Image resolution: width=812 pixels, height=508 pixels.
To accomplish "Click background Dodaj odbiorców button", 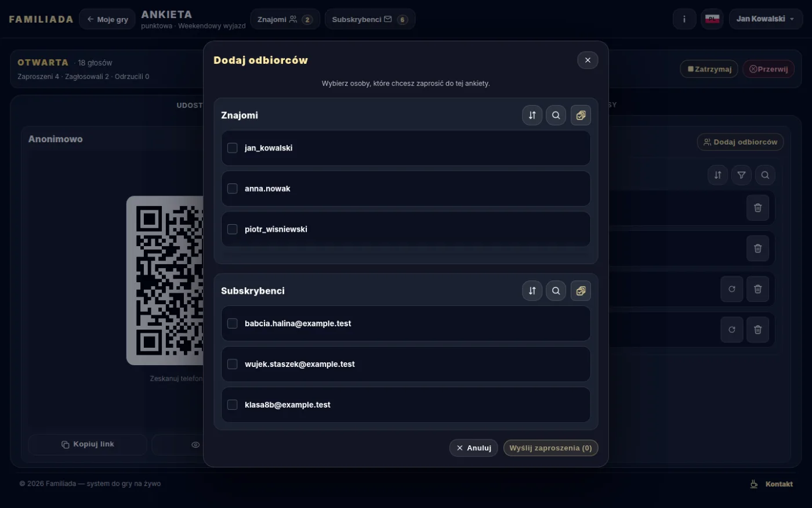I will click(740, 142).
